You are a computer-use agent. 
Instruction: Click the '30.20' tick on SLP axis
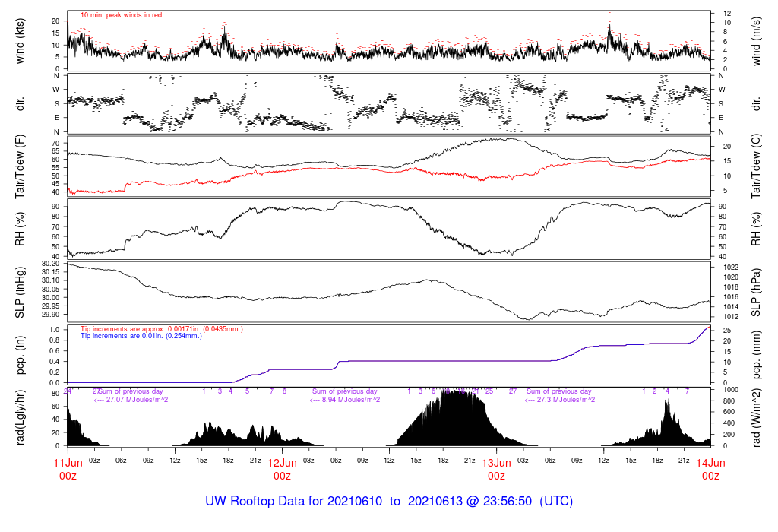coord(51,264)
